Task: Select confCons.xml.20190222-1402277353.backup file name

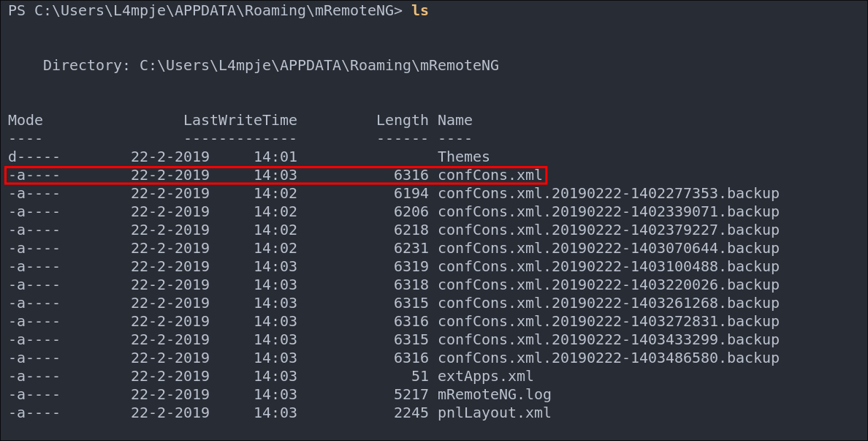Action: (x=609, y=193)
